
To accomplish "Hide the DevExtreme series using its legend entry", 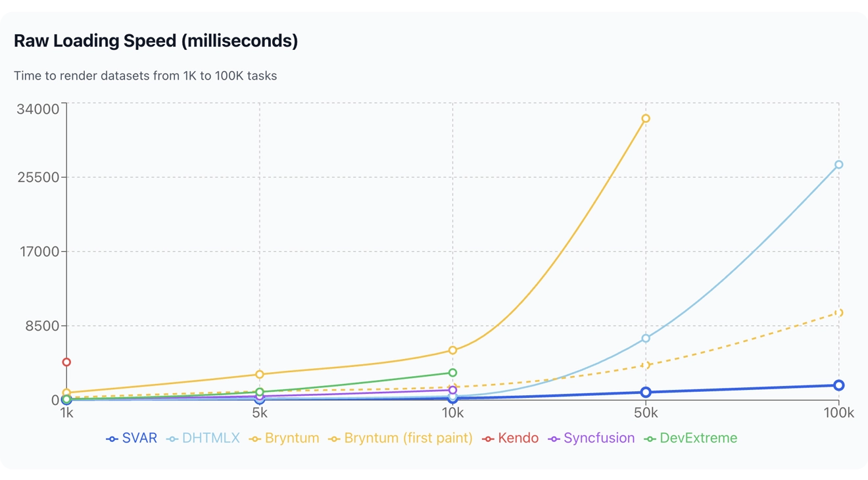I will pos(699,438).
